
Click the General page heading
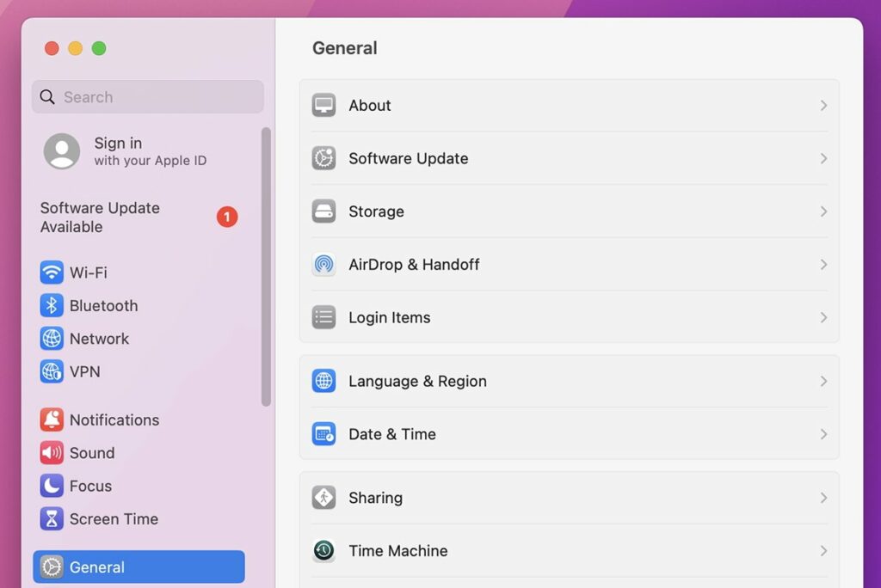[x=344, y=48]
